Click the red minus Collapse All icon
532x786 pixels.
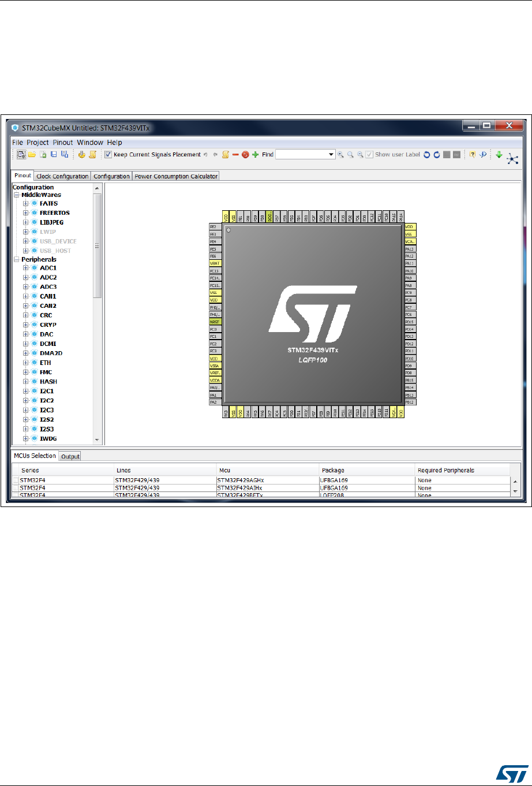235,154
